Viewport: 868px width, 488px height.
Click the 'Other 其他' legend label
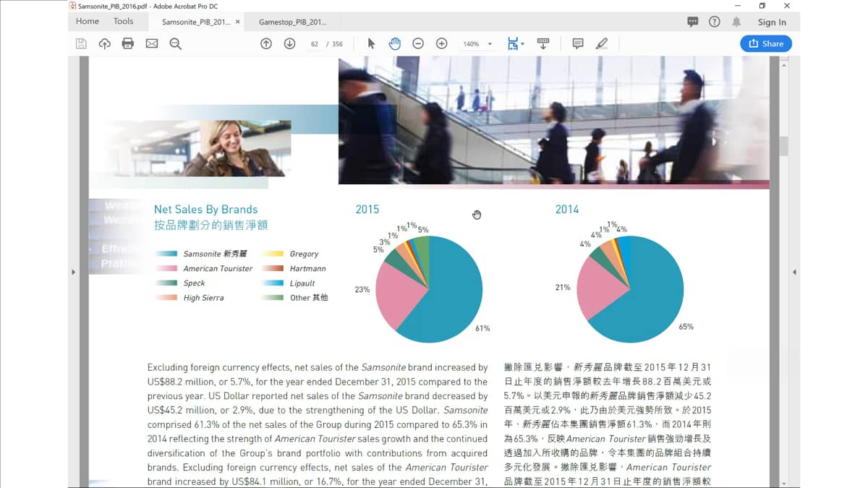[x=309, y=298]
